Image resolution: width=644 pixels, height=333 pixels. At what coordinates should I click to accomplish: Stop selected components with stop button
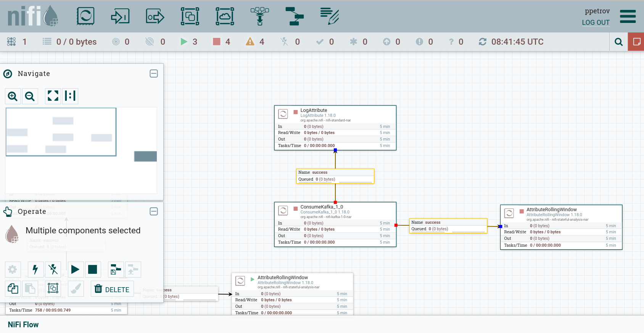pos(92,270)
